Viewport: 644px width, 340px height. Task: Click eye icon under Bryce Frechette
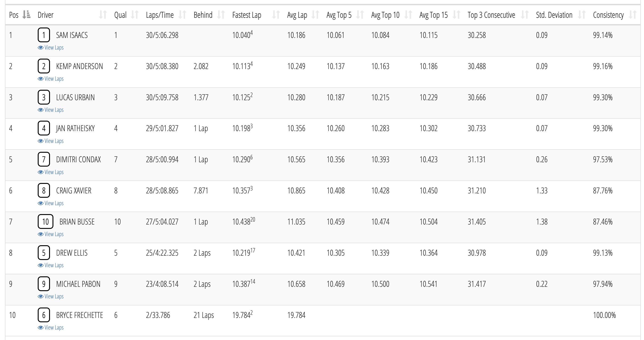pyautogui.click(x=40, y=327)
